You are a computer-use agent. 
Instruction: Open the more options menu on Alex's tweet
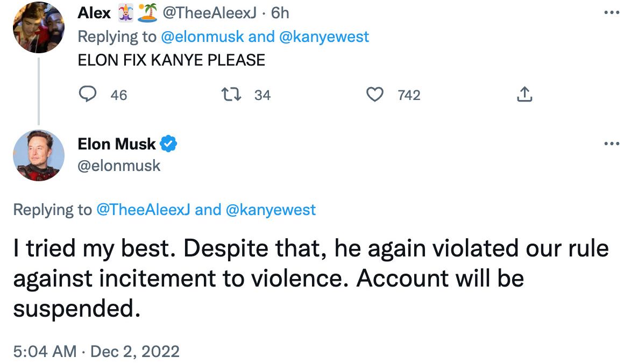pyautogui.click(x=612, y=13)
